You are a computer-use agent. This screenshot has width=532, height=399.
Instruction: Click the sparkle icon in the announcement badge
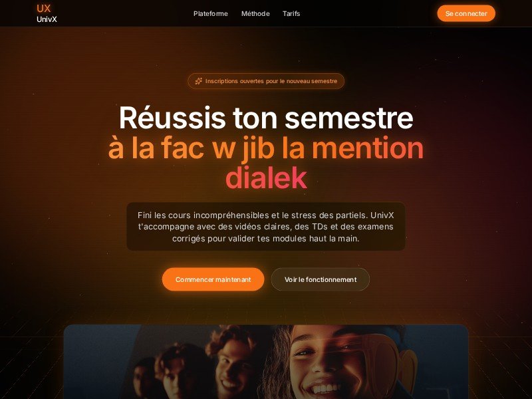(198, 81)
